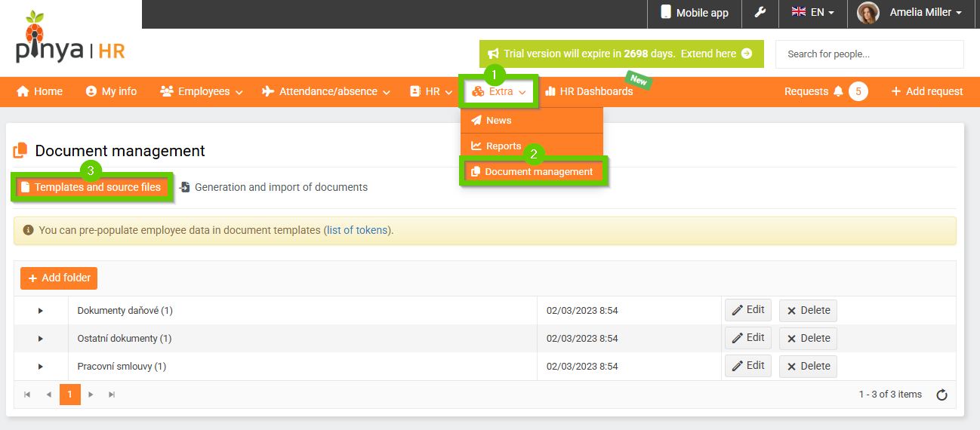
Task: Click the Pracovní smlouvy (1) folder name
Action: click(122, 367)
